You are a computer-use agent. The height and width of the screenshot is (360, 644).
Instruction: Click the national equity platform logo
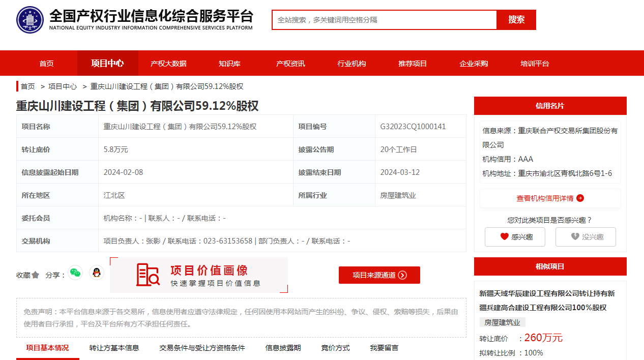pyautogui.click(x=30, y=19)
